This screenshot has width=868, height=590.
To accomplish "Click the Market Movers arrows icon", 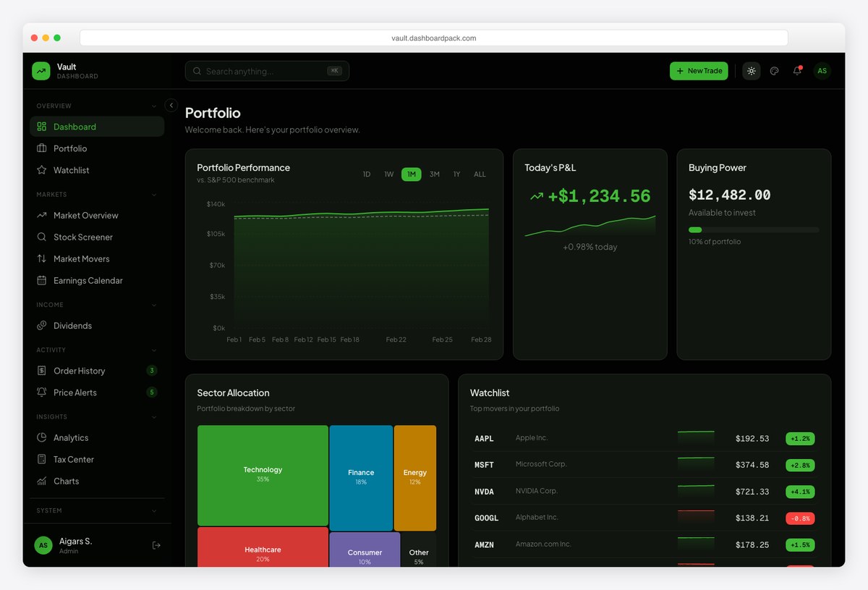I will [41, 258].
